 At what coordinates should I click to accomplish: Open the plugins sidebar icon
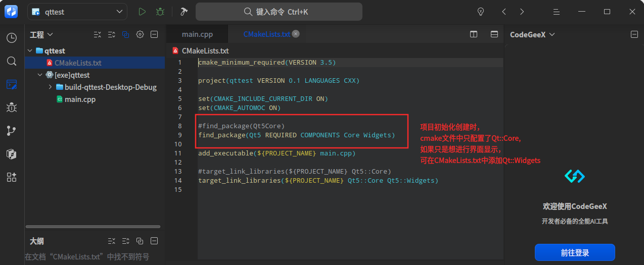pos(11,177)
